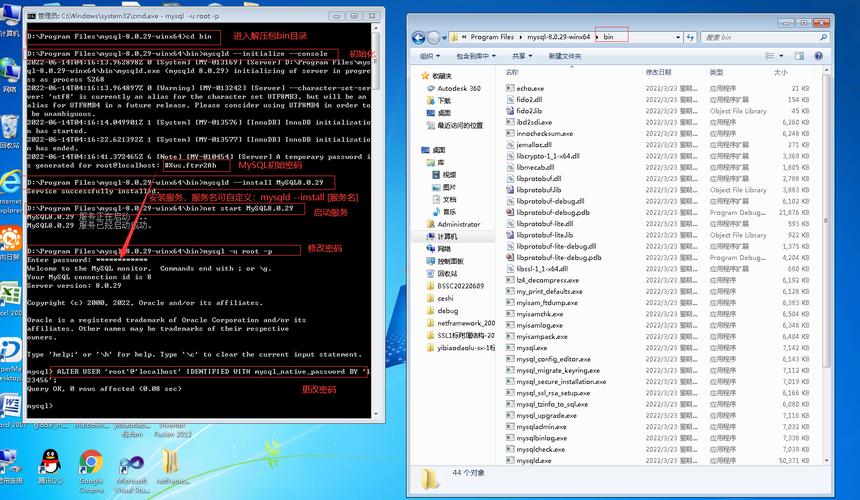Open the 包含到库中 toolbar menu
860x500 pixels.
click(x=476, y=56)
